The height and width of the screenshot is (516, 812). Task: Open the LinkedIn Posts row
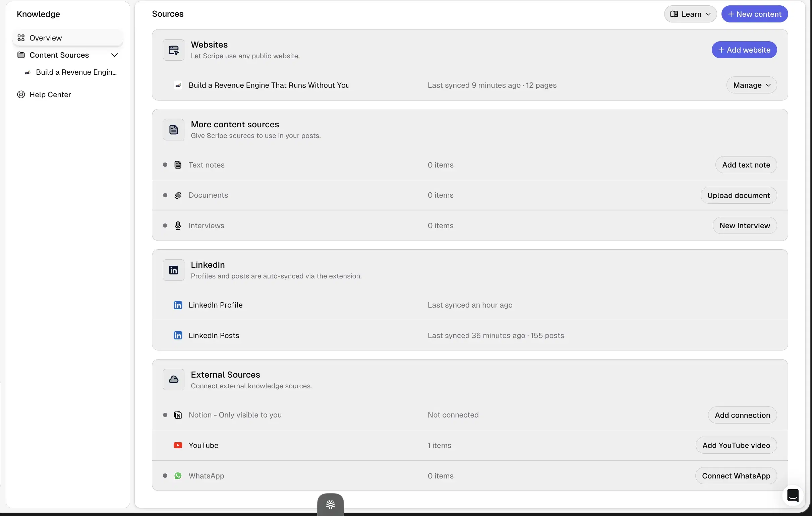[x=214, y=335]
